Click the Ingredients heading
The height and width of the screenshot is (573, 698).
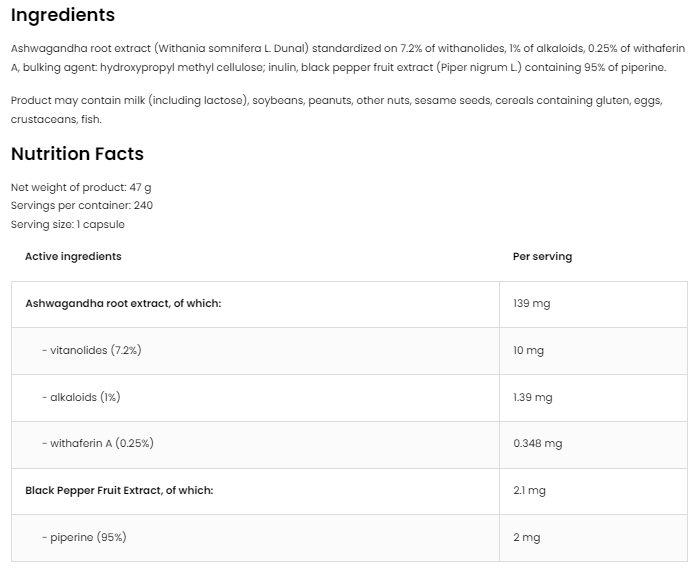[63, 15]
